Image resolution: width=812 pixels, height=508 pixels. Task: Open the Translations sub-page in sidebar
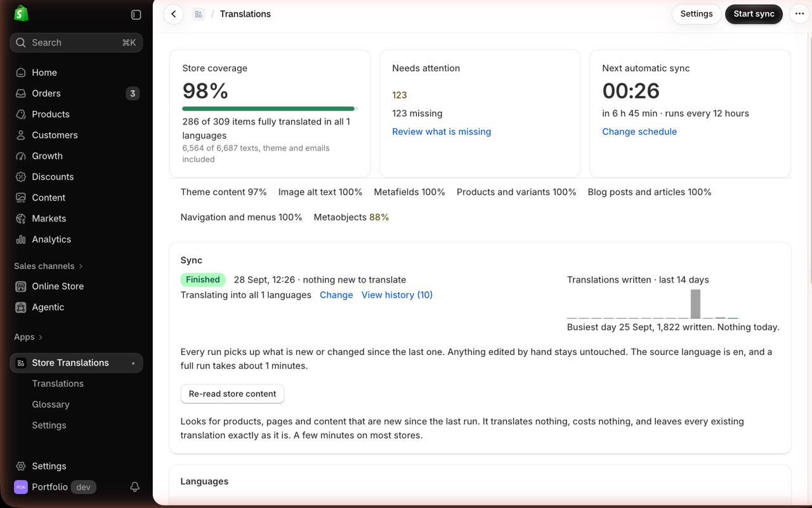(x=58, y=384)
